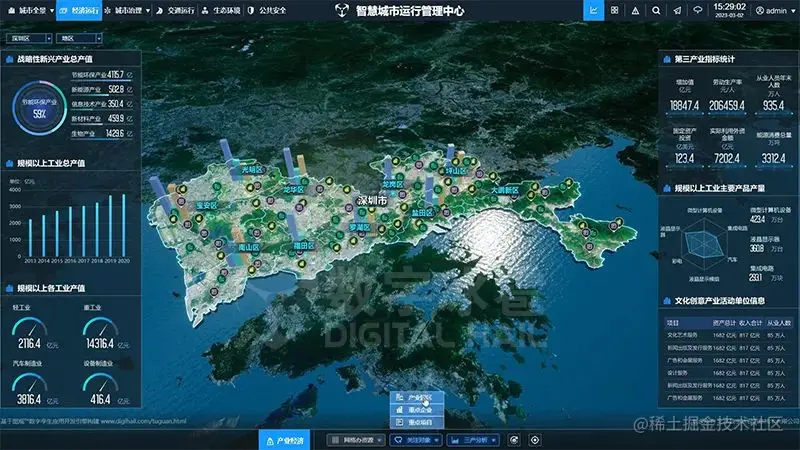800x450 pixels.
Task: Open the 三产分析 dropdown in bottom toolbar
Action: click(x=473, y=440)
